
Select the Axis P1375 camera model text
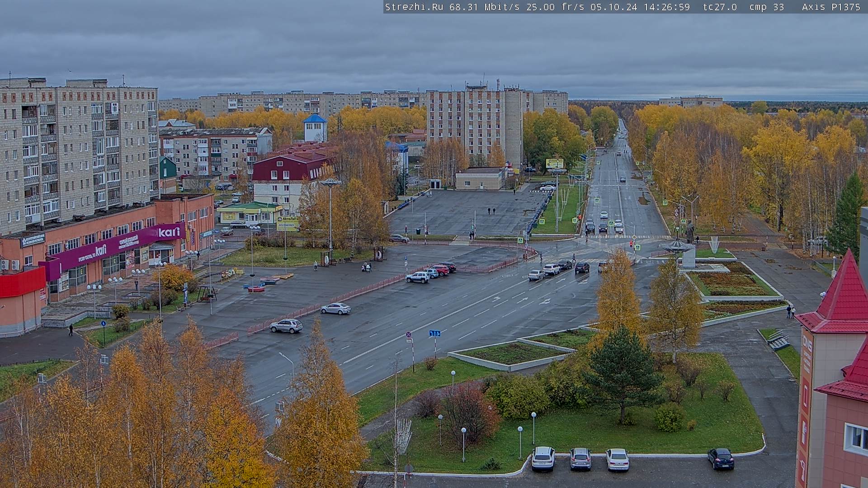click(831, 7)
